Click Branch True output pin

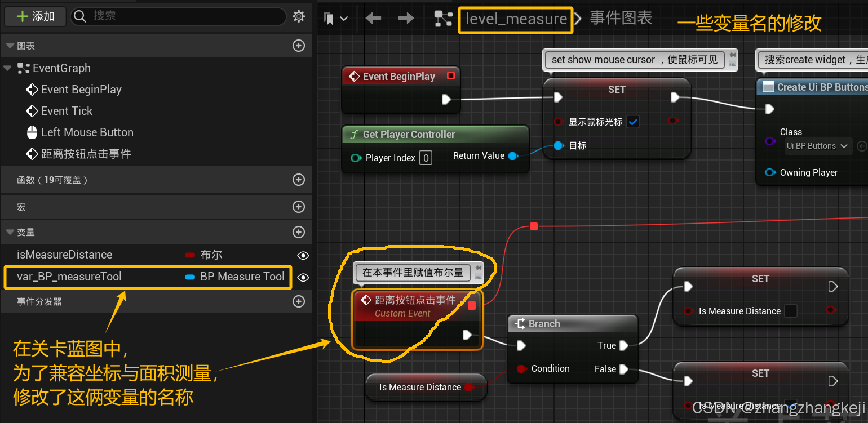(x=623, y=345)
